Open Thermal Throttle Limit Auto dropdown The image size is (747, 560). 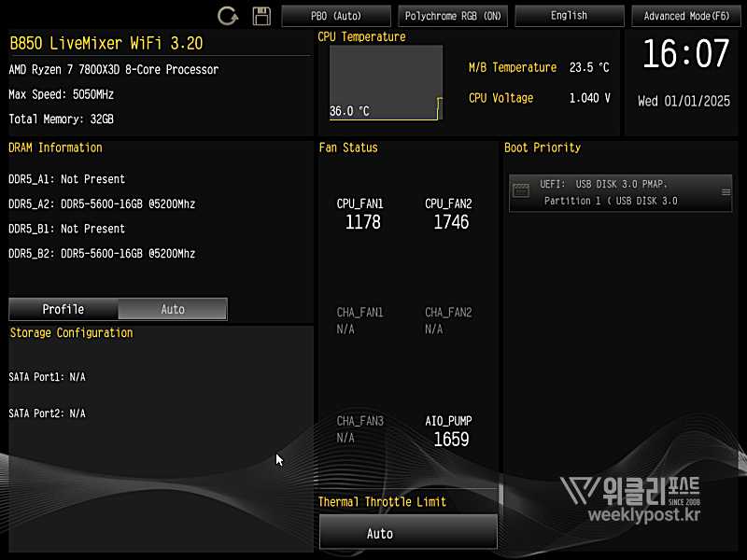[x=408, y=533]
